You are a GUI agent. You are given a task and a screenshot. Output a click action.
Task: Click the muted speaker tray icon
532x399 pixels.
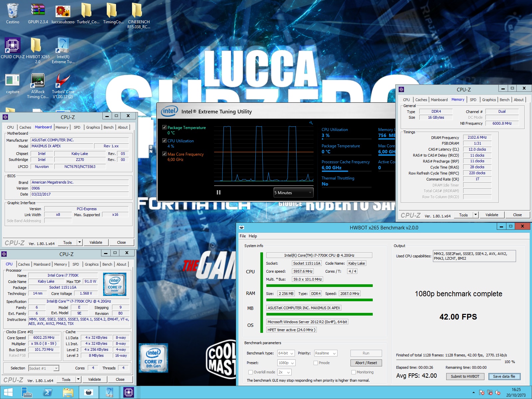[x=498, y=393]
